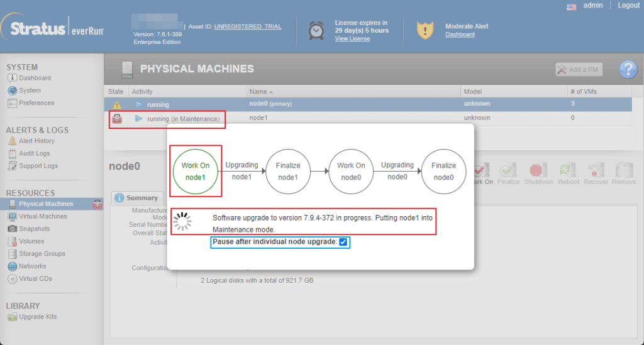Click the license alarm clock icon

316,31
